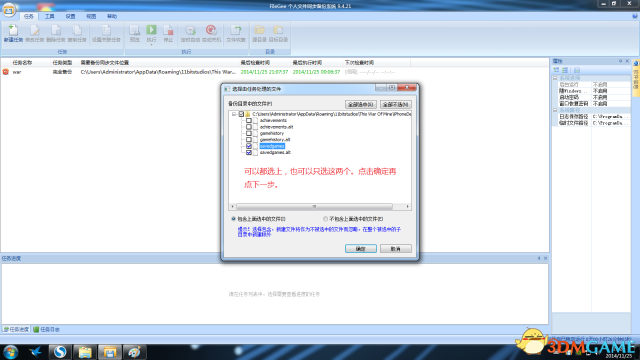Viewport: 640px width, 360px height.
Task: Check the 'gamehistory.alt' file checkbox
Action: [249, 140]
